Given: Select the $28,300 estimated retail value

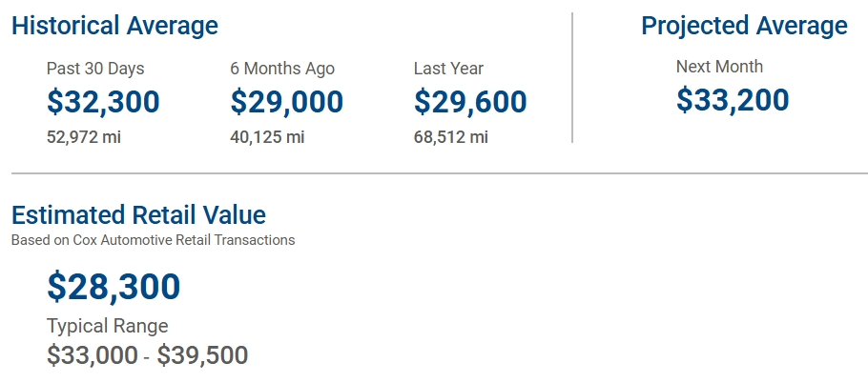Looking at the screenshot, I should click(114, 287).
